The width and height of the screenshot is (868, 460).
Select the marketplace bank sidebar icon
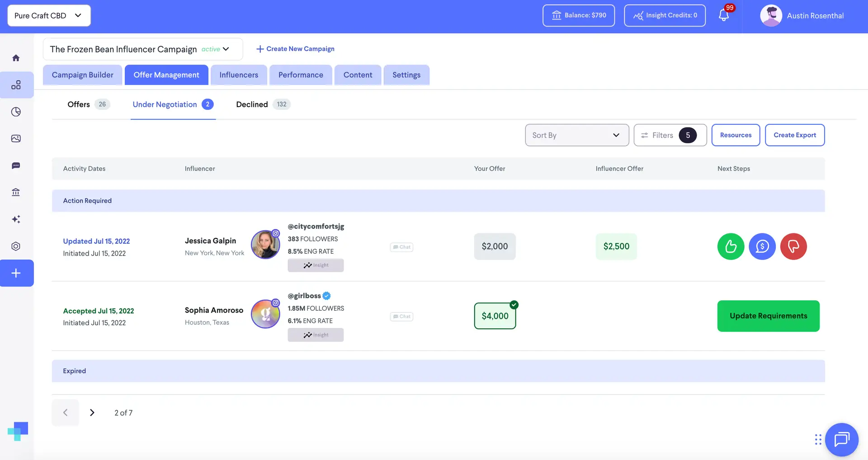pos(16,192)
